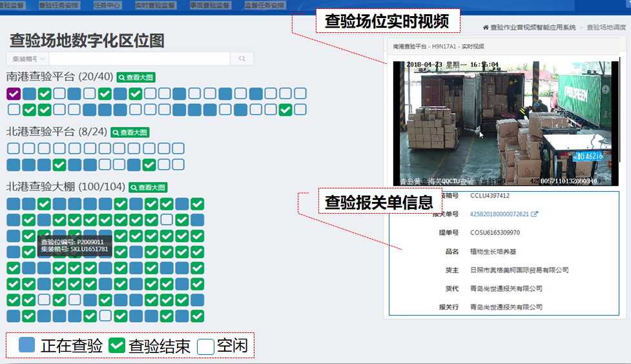Select the only empty slot in 北港查验大棚 last row
Viewport: 631px width, 364px height.
click(105, 316)
